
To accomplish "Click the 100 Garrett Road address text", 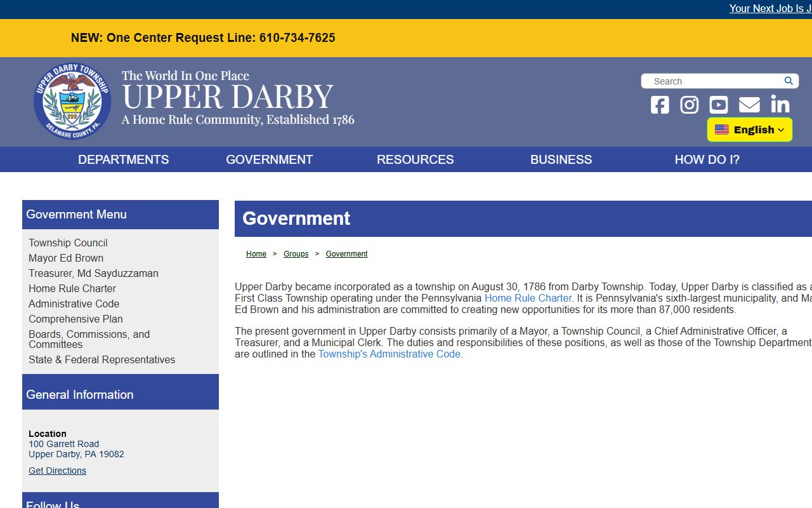I will pos(63,444).
